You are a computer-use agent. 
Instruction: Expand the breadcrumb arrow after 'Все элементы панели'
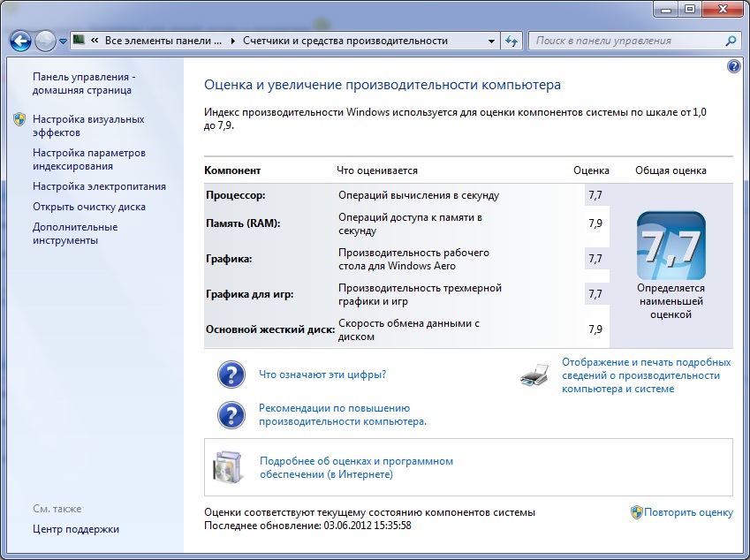tap(233, 41)
